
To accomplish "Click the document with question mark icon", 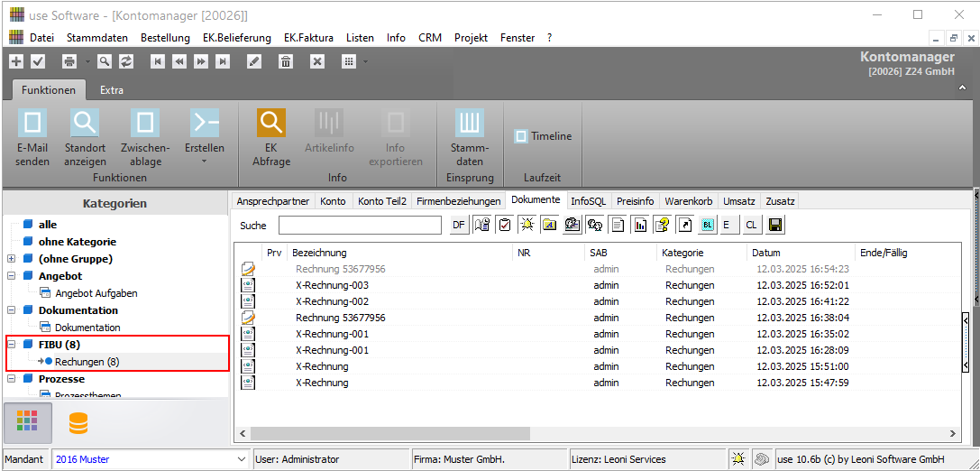I will (663, 226).
